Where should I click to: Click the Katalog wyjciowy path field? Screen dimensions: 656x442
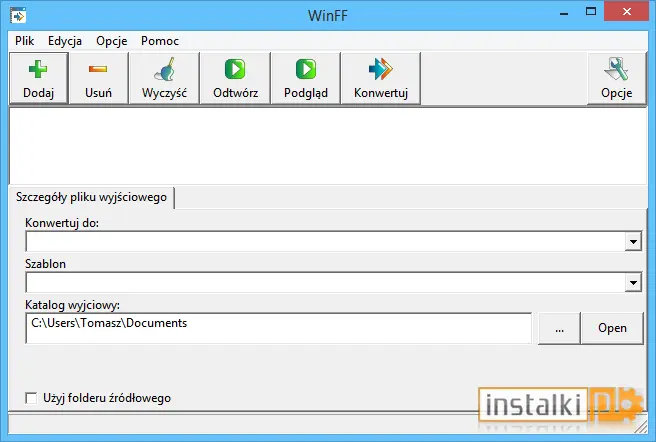(x=279, y=328)
